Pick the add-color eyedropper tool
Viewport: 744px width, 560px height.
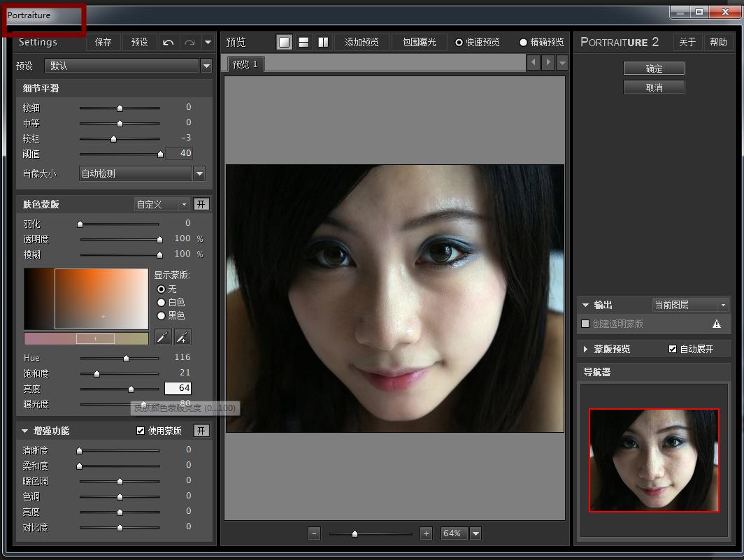[x=182, y=338]
